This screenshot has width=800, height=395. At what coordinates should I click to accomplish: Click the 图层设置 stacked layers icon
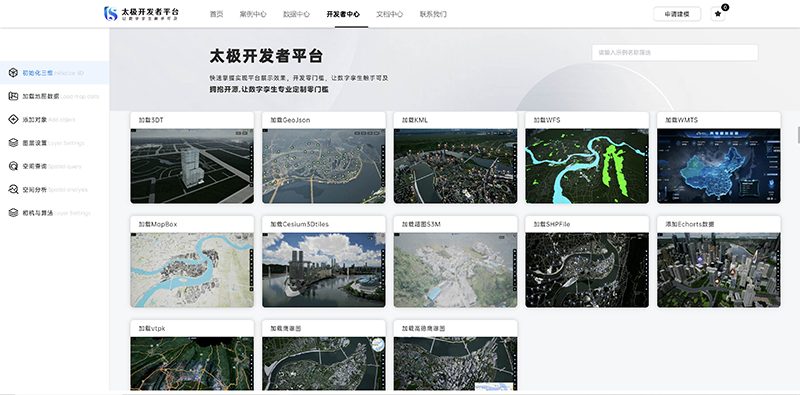coord(13,143)
